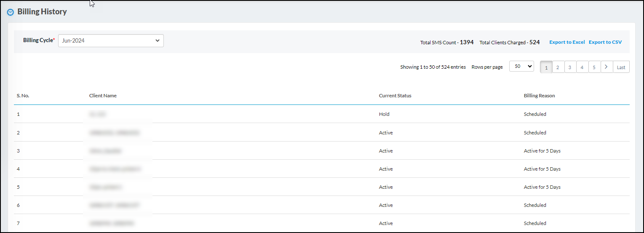Select current page 1 button
644x233 pixels.
(x=546, y=67)
